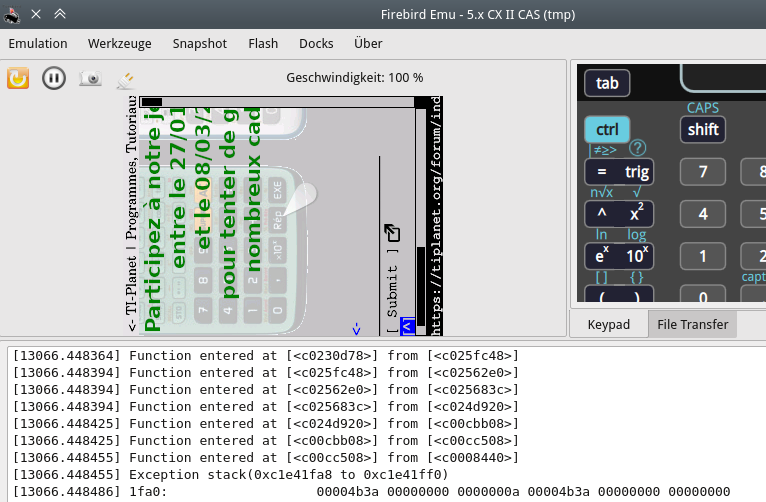Open the Werkzeuge menu
Image resolution: width=766 pixels, height=502 pixels.
coord(120,43)
